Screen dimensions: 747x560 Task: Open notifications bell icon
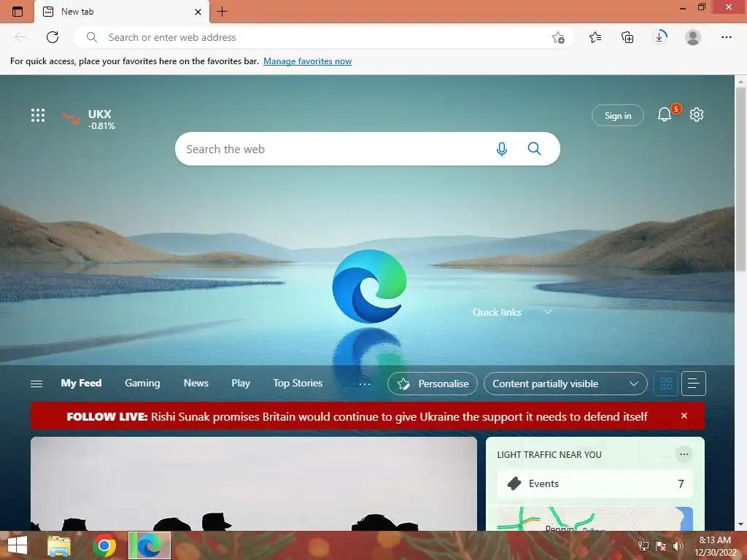tap(665, 114)
